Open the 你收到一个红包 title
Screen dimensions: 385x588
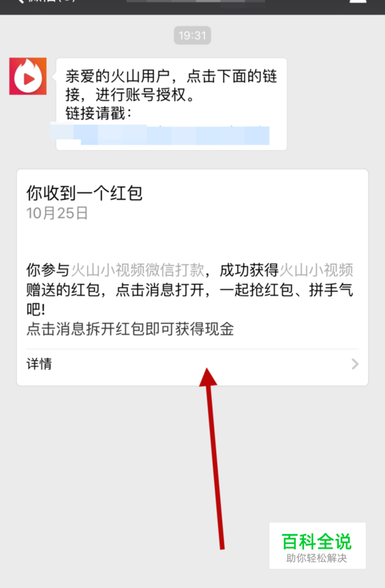coord(85,193)
